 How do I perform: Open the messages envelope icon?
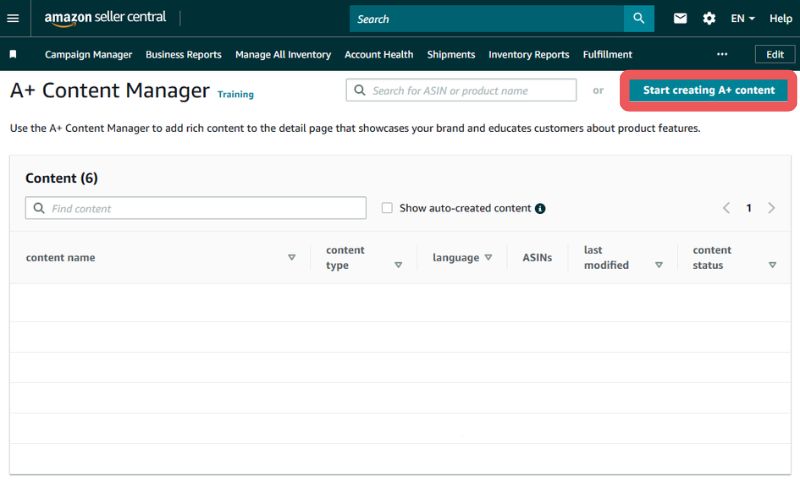pos(680,18)
